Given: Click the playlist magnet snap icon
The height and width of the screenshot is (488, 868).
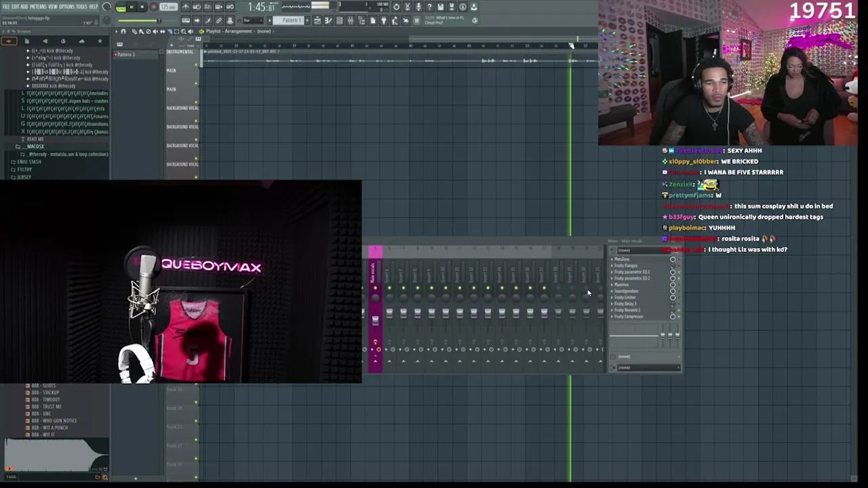Looking at the screenshot, I should coord(123,31).
